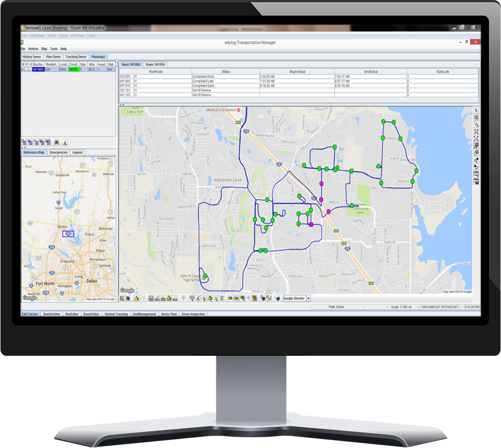The height and width of the screenshot is (448, 501).
Task: Sort by the RunRoute column header
Action: 155,72
